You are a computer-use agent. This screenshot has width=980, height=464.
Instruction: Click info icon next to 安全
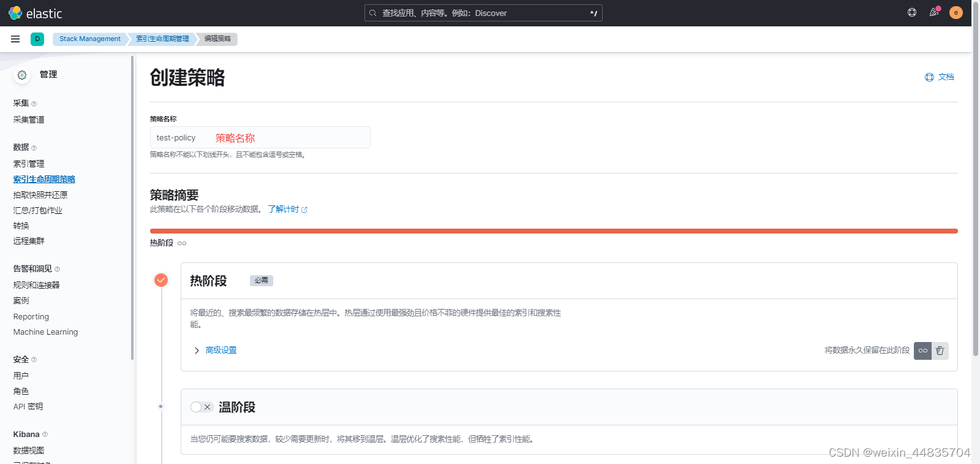pos(34,360)
